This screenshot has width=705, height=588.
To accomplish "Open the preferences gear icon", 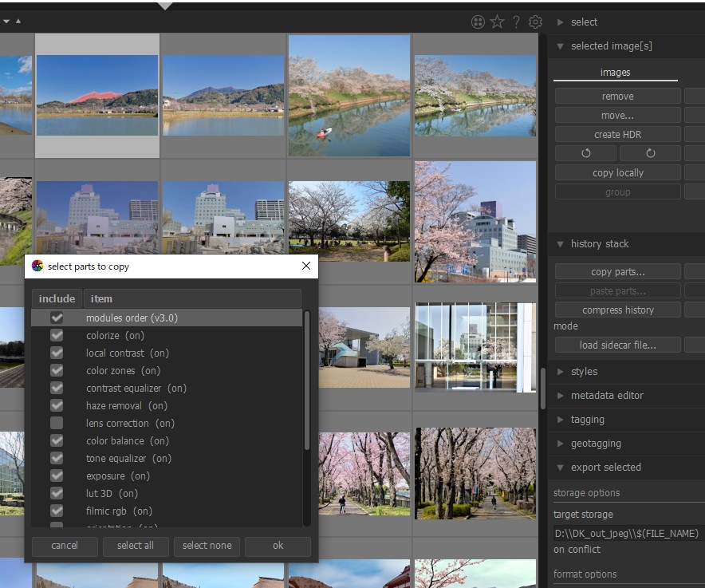I will pyautogui.click(x=535, y=22).
